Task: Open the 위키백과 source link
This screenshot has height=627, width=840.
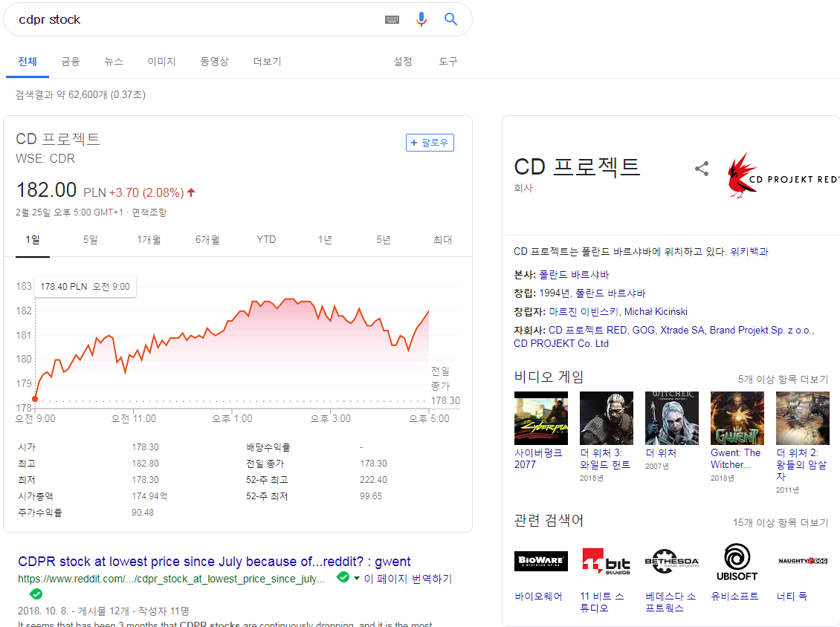Action: click(750, 251)
